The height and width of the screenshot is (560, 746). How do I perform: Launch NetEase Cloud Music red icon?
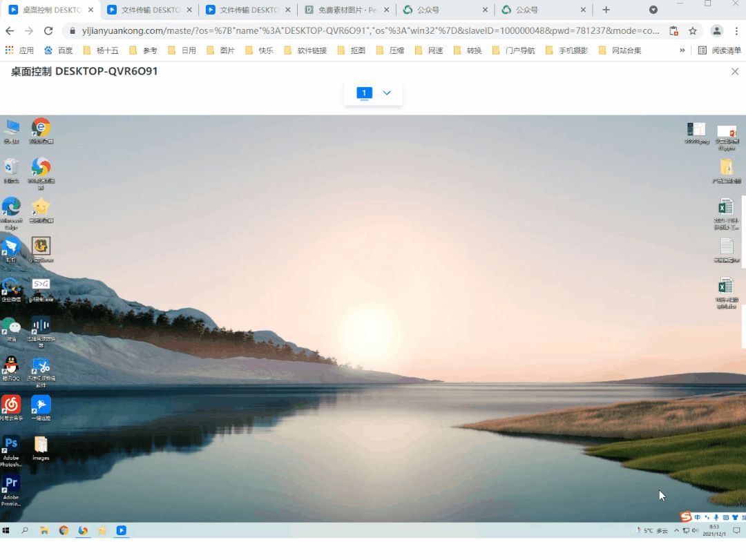point(11,405)
